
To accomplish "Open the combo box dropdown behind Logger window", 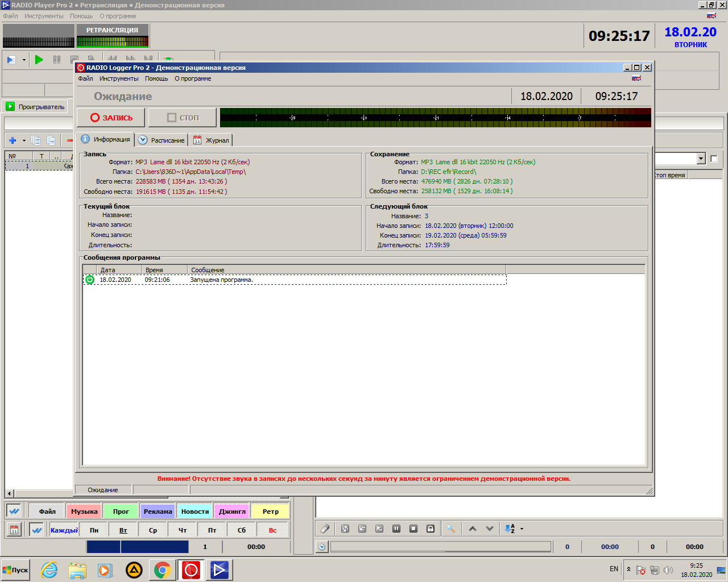I will (x=701, y=159).
